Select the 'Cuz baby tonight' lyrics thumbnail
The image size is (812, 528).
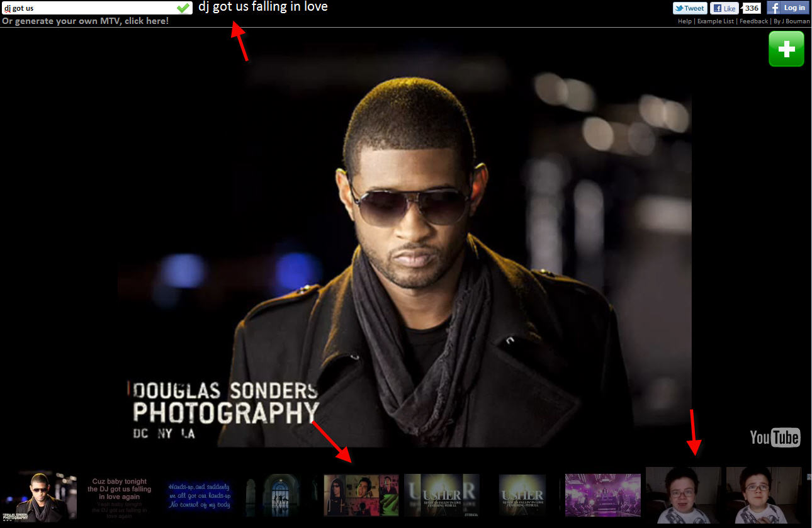(x=120, y=497)
